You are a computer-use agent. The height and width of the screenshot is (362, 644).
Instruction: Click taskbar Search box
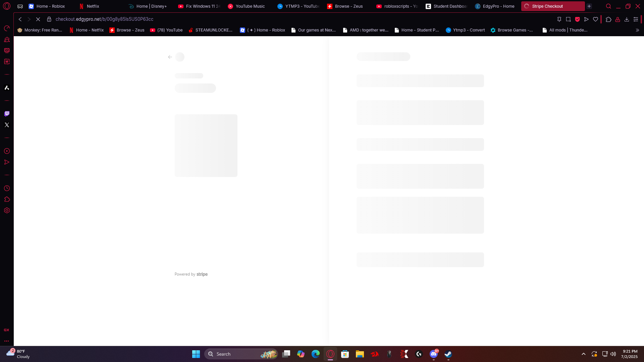[241, 354]
